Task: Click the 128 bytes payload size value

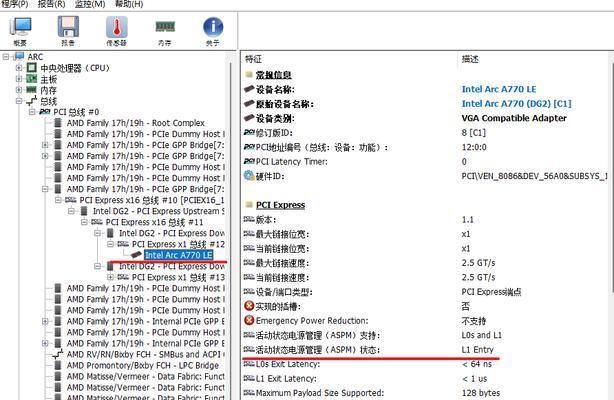Action: pos(480,393)
